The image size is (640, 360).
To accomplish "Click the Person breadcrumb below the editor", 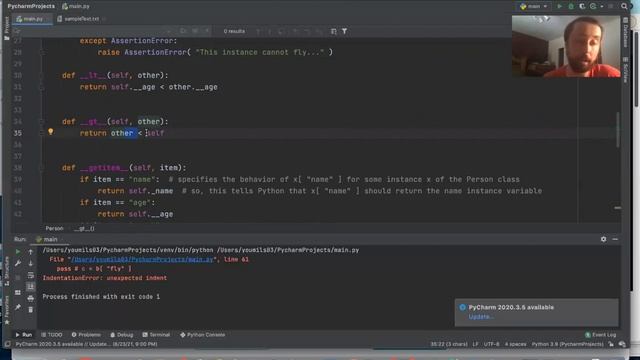I will tap(54, 229).
